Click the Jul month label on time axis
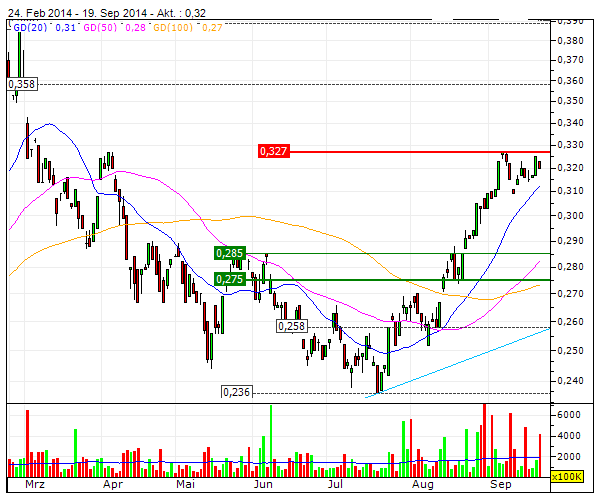The height and width of the screenshot is (500, 600). [x=335, y=485]
